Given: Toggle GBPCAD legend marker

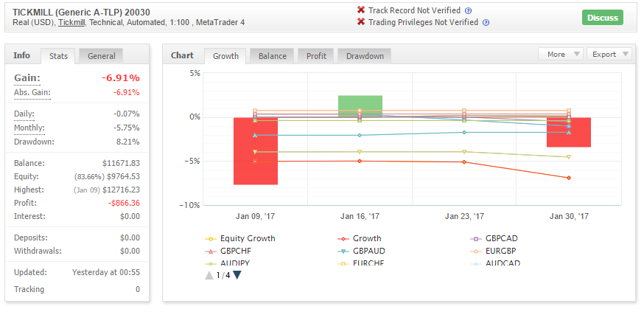Looking at the screenshot, I should coord(475,239).
